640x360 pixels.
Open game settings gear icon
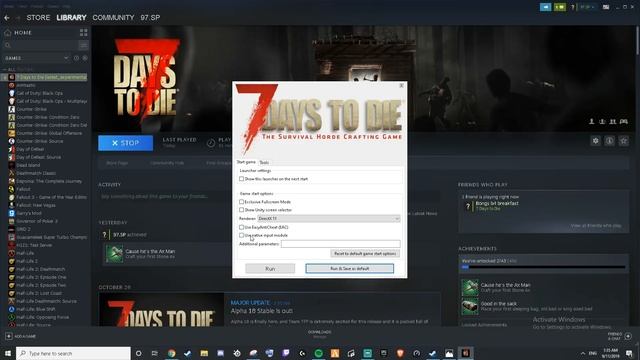click(596, 141)
